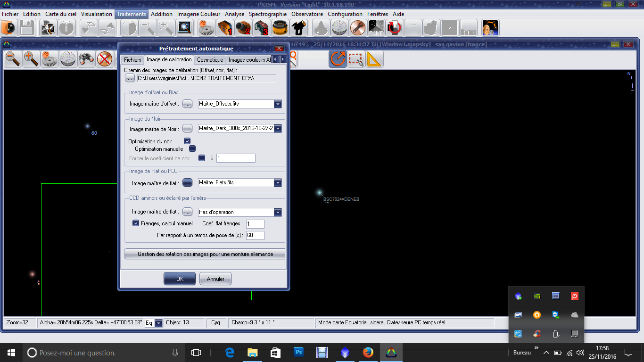Click the German mount image rotation button
The image size is (644, 362).
pyautogui.click(x=205, y=254)
